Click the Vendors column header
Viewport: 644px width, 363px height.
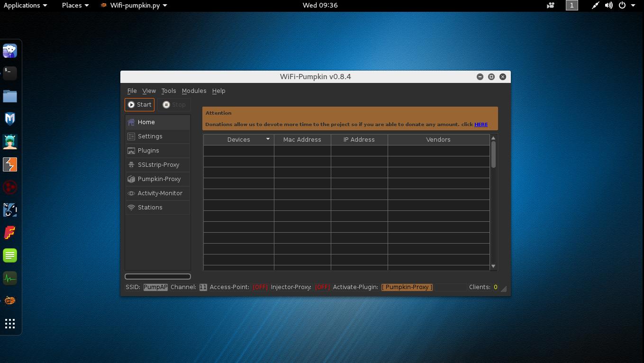(438, 139)
